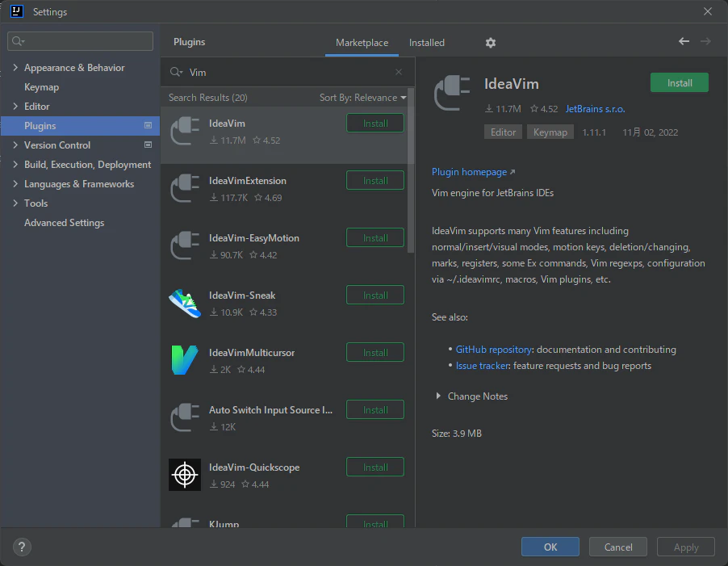Viewport: 728px width, 566px height.
Task: Expand the Version Control node
Action: [15, 145]
